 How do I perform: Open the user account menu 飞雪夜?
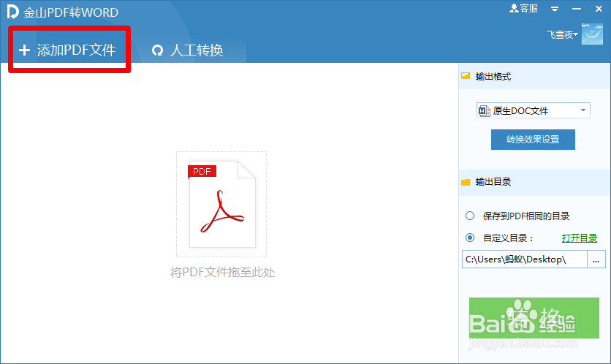coord(561,34)
